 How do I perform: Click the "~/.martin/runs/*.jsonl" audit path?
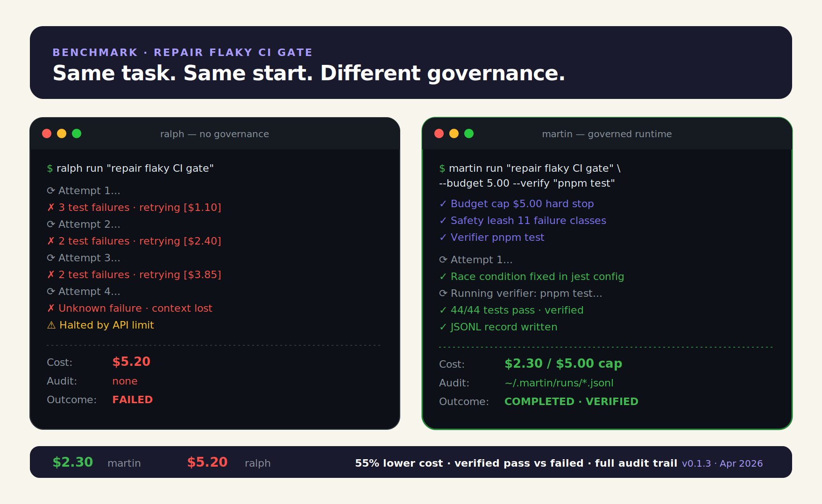559,383
